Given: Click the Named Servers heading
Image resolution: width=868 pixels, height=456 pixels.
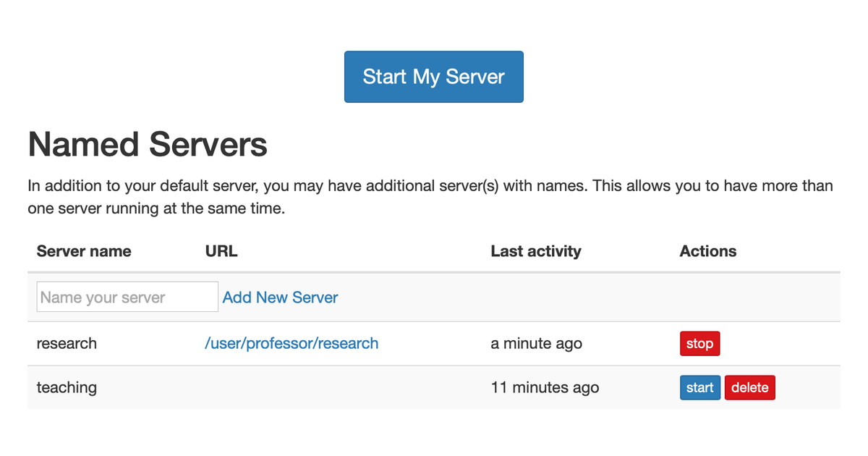Looking at the screenshot, I should click(148, 144).
